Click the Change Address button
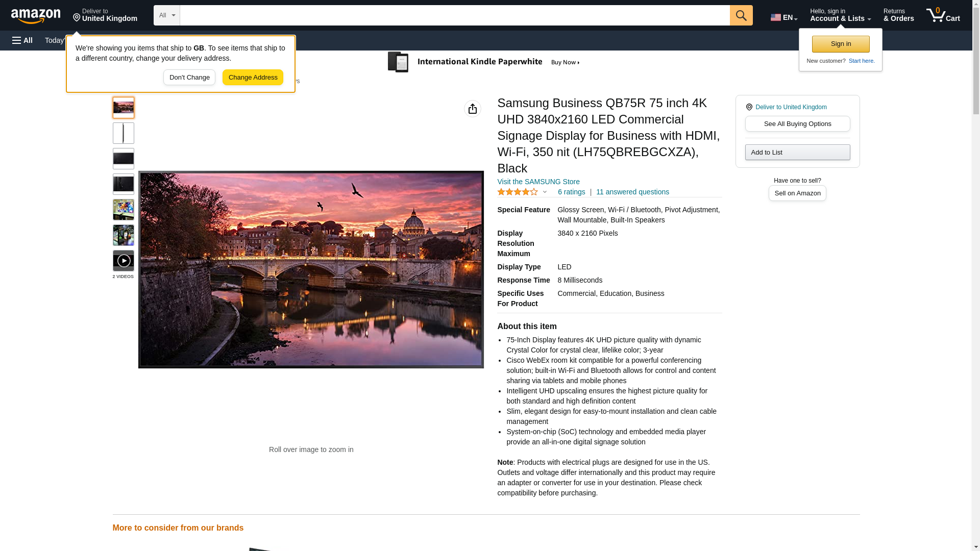Viewport: 980px width, 551px height. (x=253, y=78)
